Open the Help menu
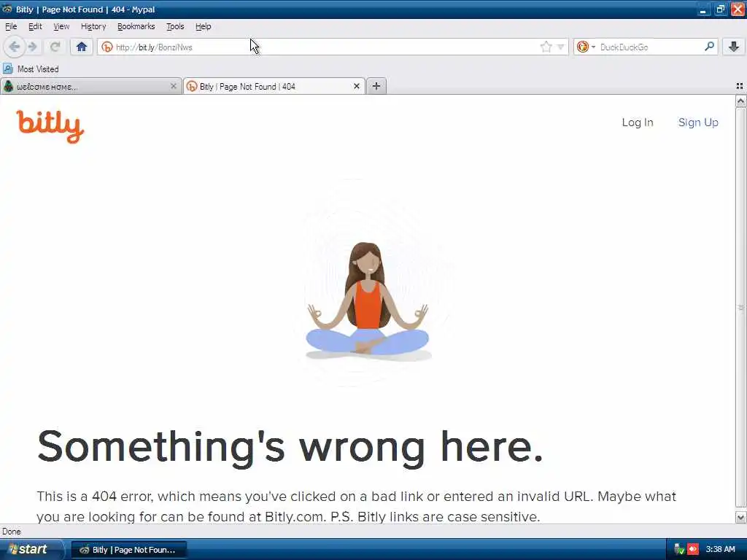The height and width of the screenshot is (560, 747). click(x=203, y=26)
